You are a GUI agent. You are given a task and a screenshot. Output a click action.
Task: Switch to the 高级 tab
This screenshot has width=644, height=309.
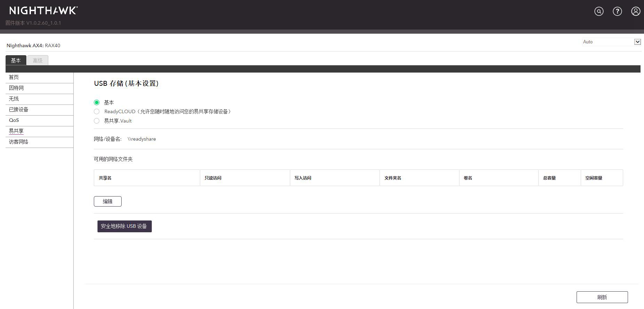(x=38, y=60)
